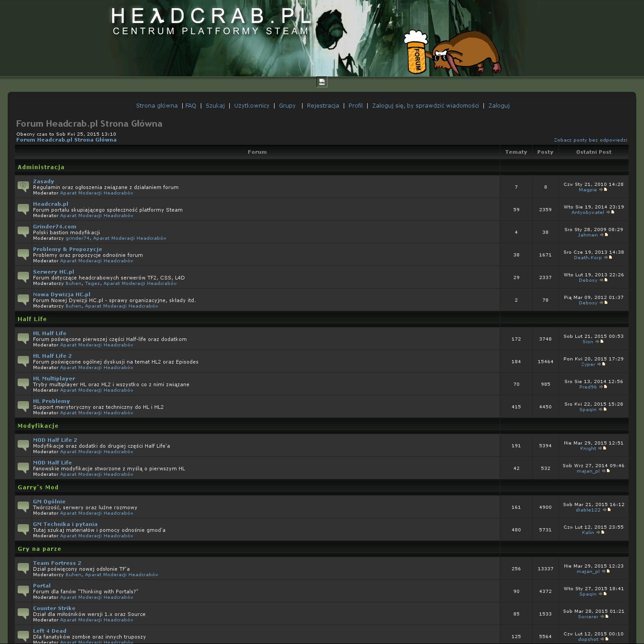The image size is (644, 644).
Task: Click the folder icon beside Team Fortress 2
Action: point(23,568)
